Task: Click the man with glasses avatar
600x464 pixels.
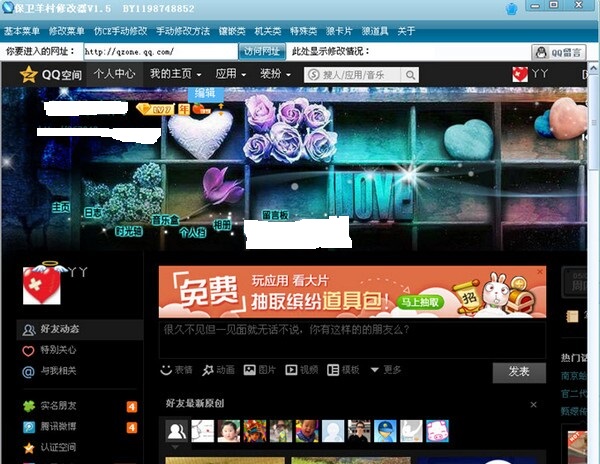Action: point(359,431)
